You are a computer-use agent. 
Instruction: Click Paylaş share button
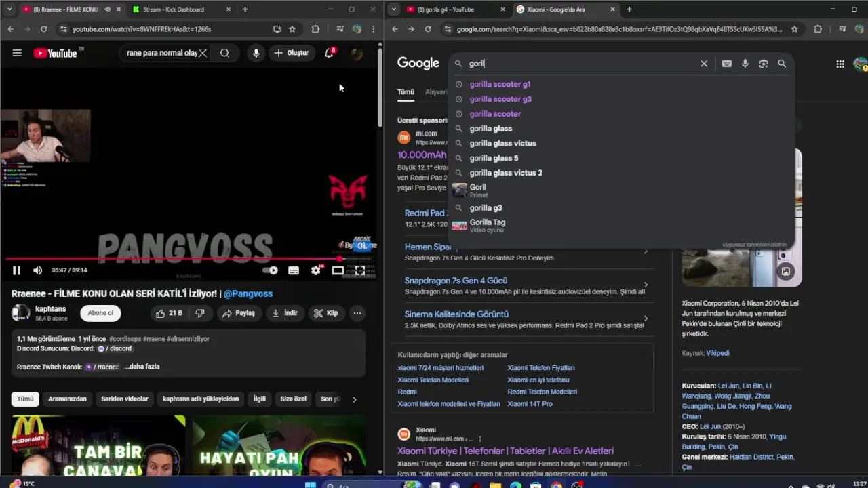tap(239, 313)
